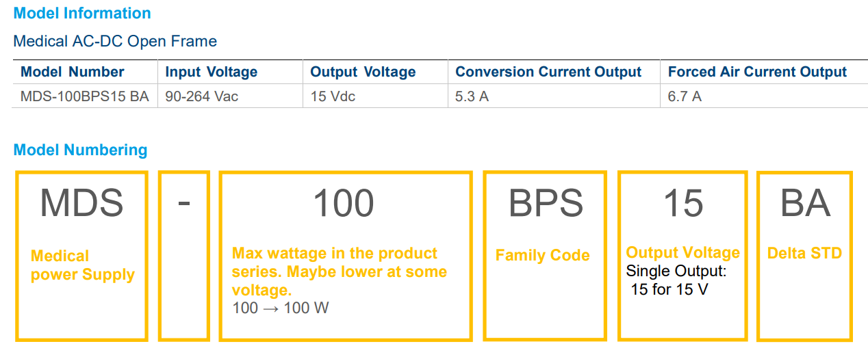Screen dimensions: 868x346
Task: Click the Model Numbering heading
Action: pos(80,150)
